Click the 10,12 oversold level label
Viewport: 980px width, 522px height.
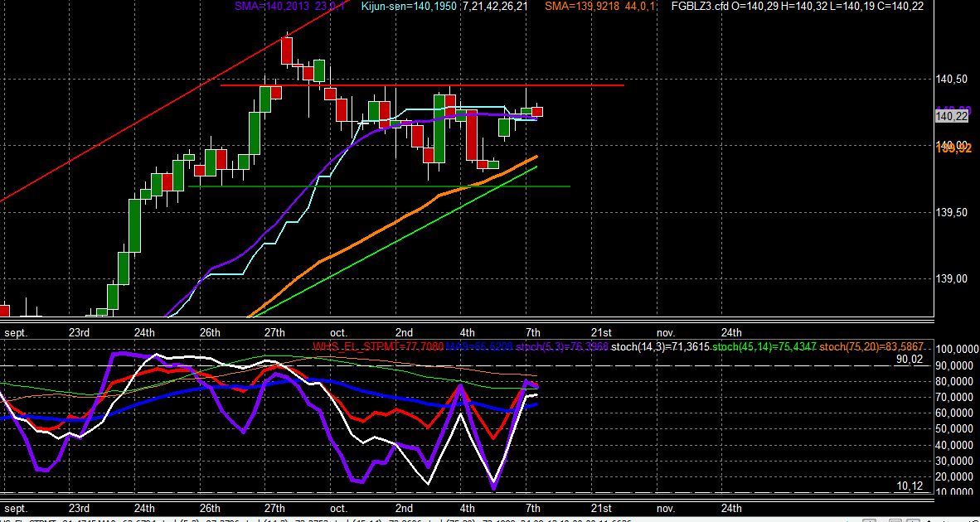(x=909, y=486)
